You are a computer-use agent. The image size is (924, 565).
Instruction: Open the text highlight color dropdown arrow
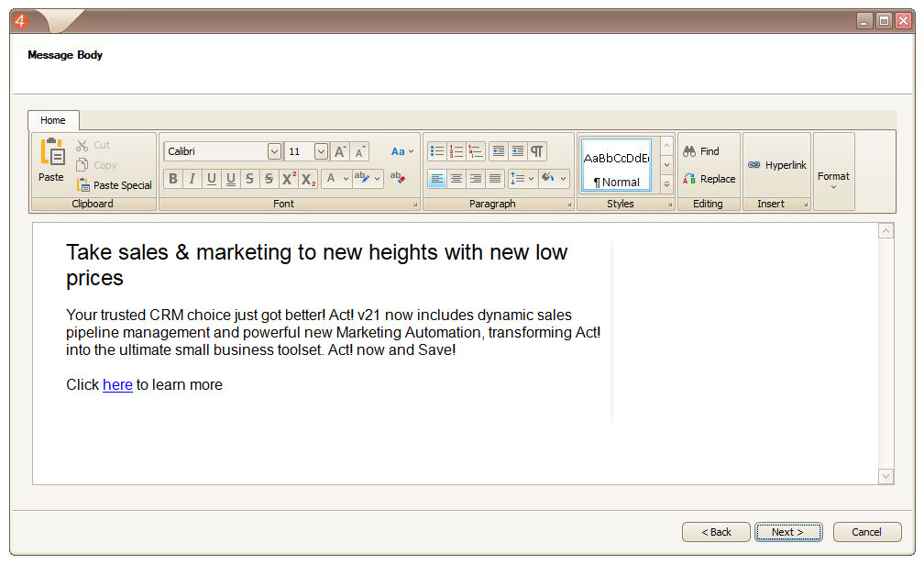point(377,179)
